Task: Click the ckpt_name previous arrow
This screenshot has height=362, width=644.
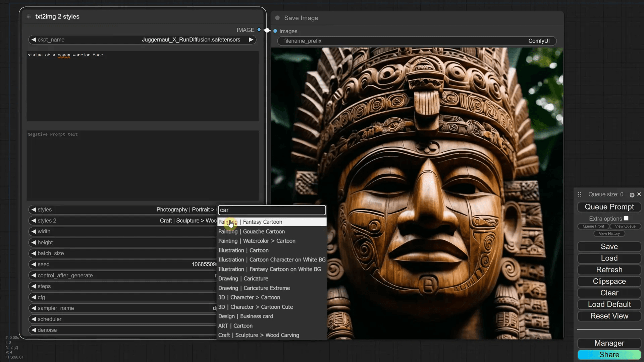Action: 34,40
